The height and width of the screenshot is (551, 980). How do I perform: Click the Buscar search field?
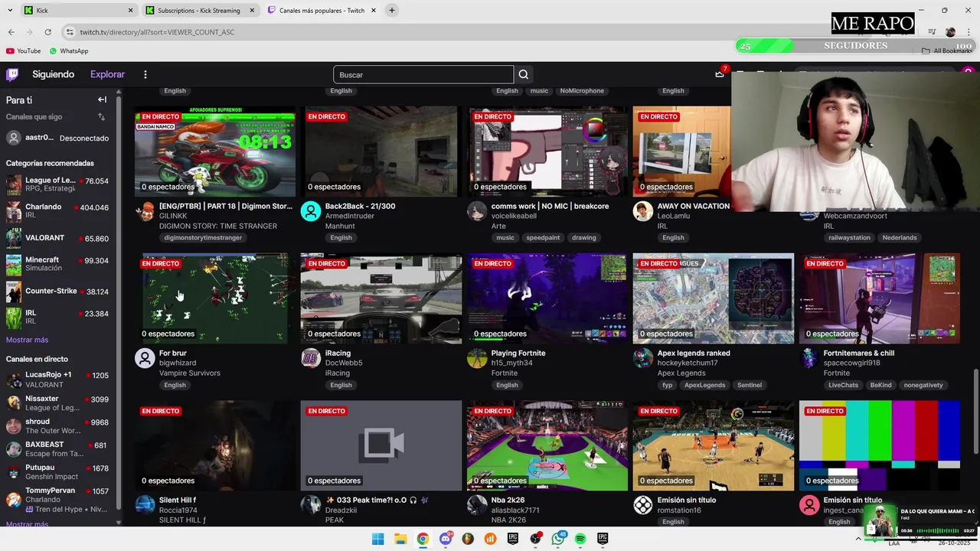[423, 74]
